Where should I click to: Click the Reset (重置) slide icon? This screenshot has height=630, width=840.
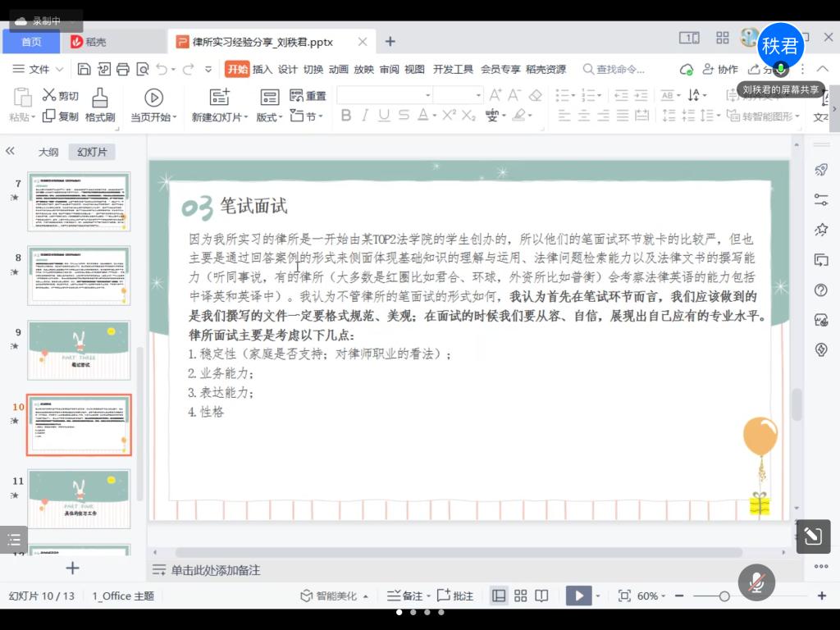pyautogui.click(x=297, y=96)
